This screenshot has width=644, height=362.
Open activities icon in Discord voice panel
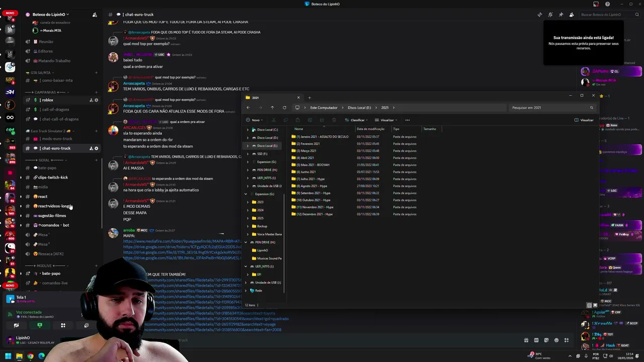coord(63,325)
